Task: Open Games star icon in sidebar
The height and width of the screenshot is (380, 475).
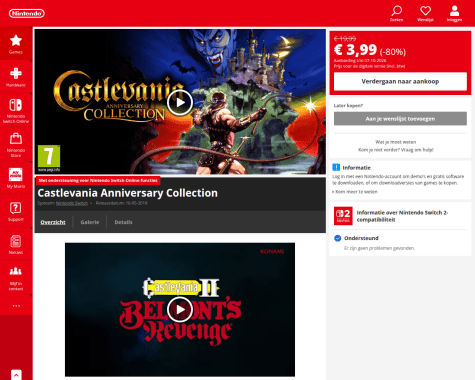Action: click(16, 41)
